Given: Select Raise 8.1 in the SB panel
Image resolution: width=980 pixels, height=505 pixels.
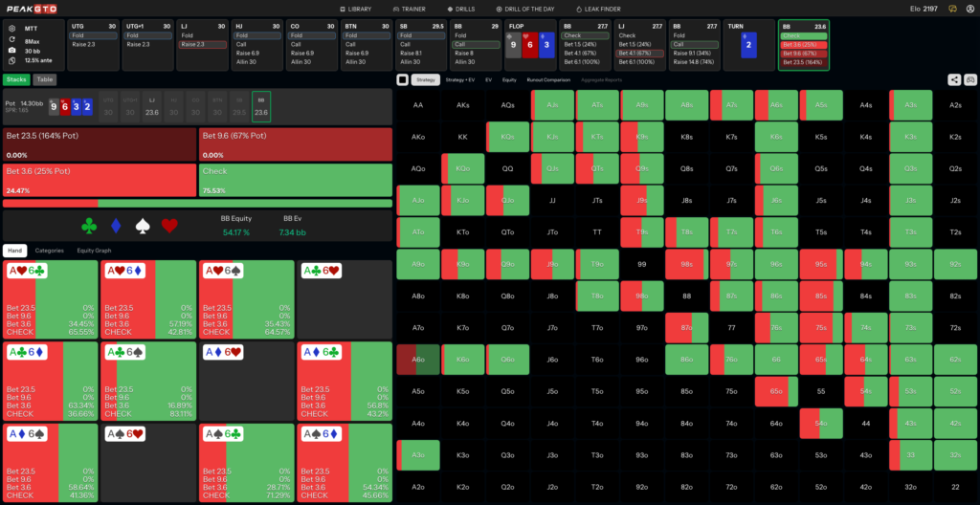Looking at the screenshot, I should point(421,54).
